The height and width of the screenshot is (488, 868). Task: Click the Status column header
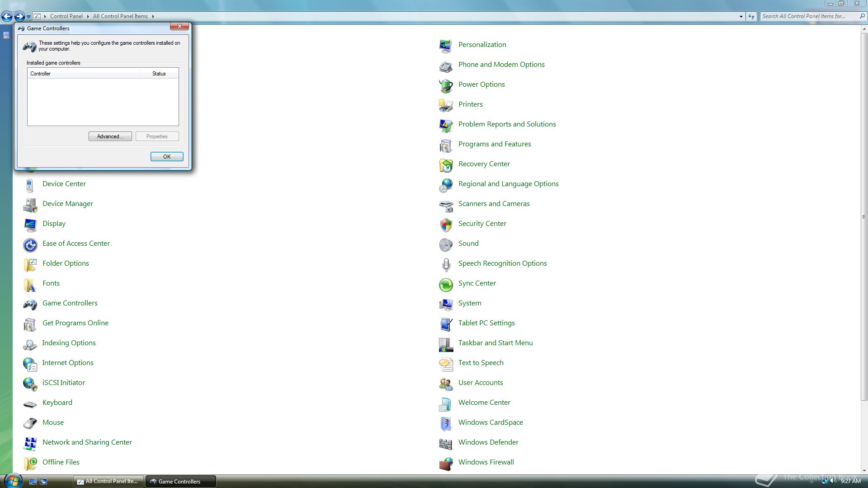pyautogui.click(x=159, y=74)
